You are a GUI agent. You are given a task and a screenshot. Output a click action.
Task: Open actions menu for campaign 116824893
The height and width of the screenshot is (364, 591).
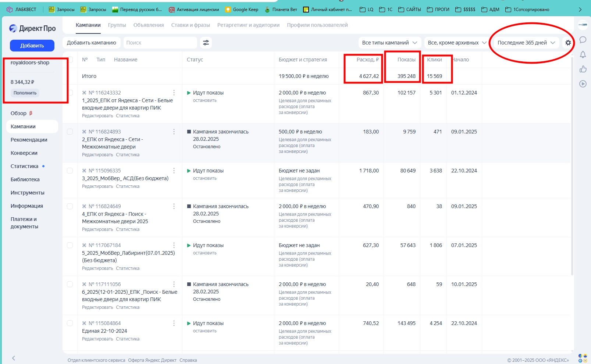pyautogui.click(x=174, y=132)
